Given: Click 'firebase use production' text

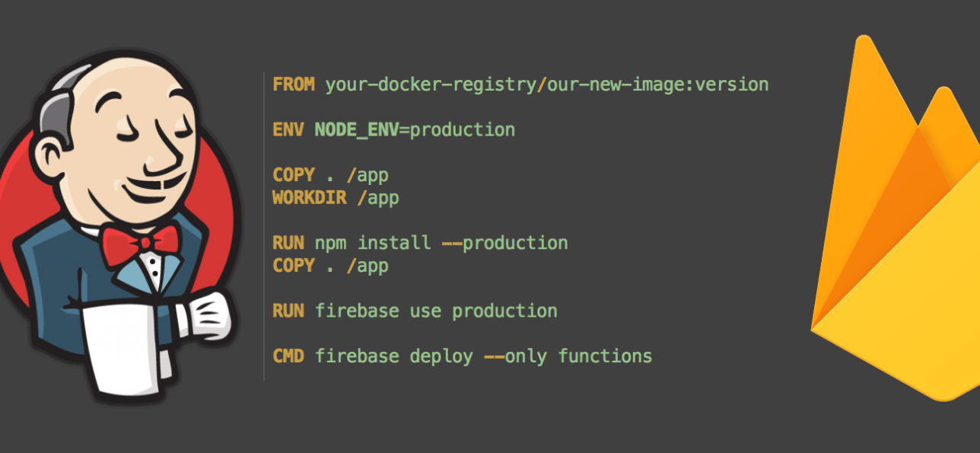Looking at the screenshot, I should click(436, 311).
